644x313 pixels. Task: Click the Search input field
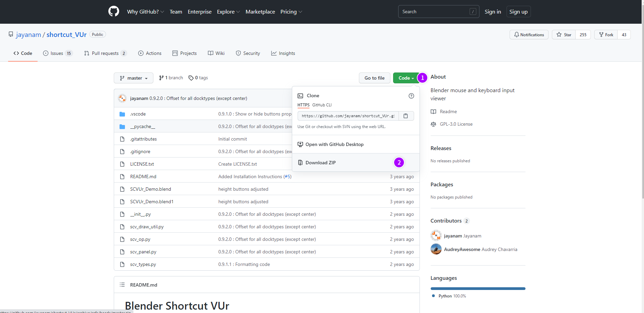(x=438, y=12)
